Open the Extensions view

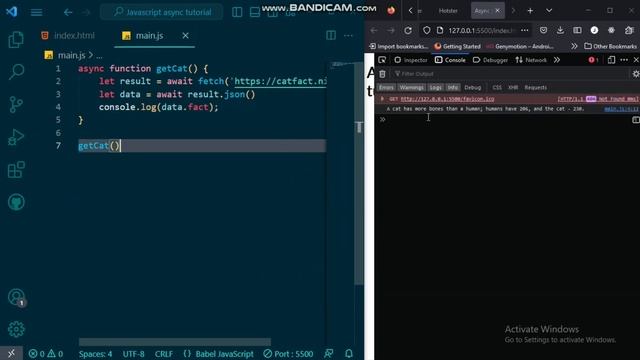16,170
